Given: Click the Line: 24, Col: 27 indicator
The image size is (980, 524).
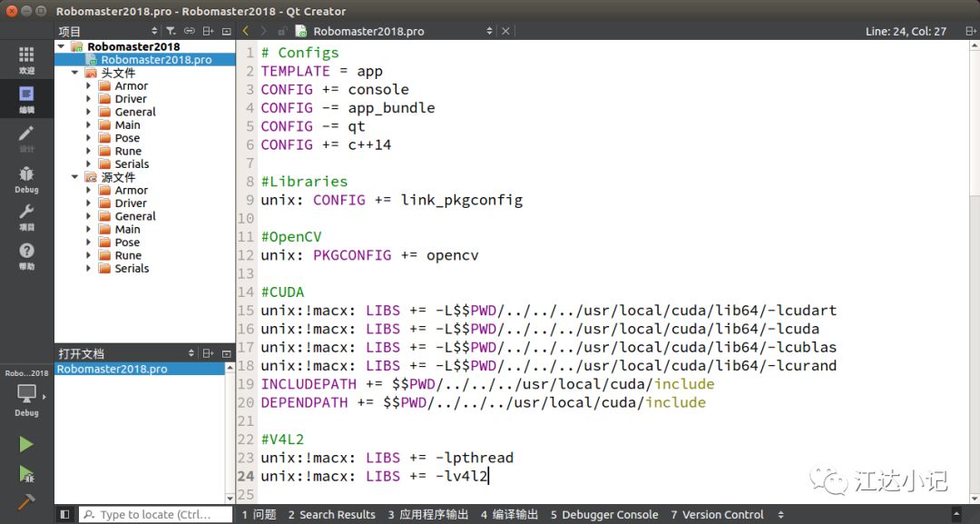Looking at the screenshot, I should 906,31.
